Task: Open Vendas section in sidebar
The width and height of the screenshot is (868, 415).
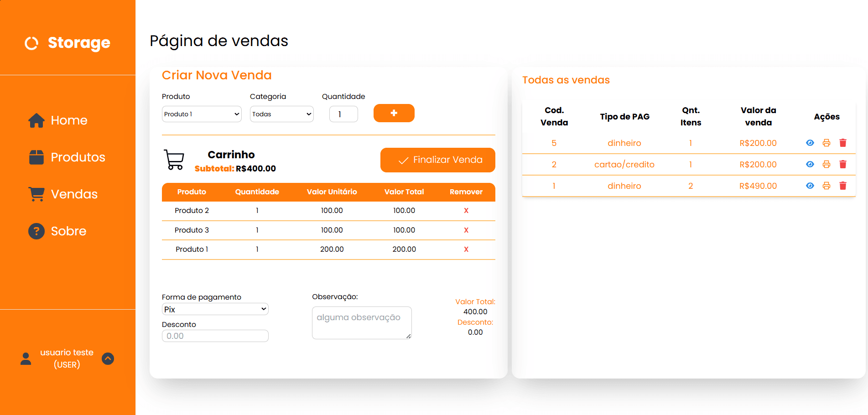Action: tap(63, 194)
